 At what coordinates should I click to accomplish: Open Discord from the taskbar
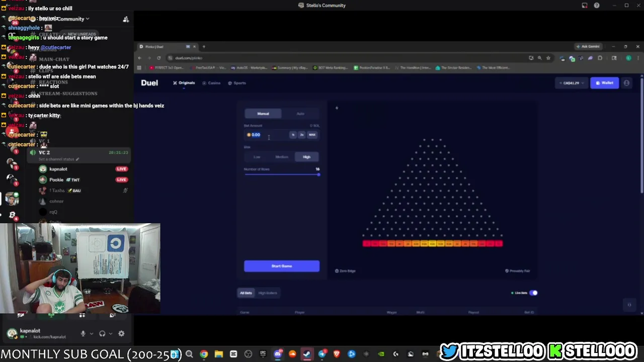tap(278, 354)
